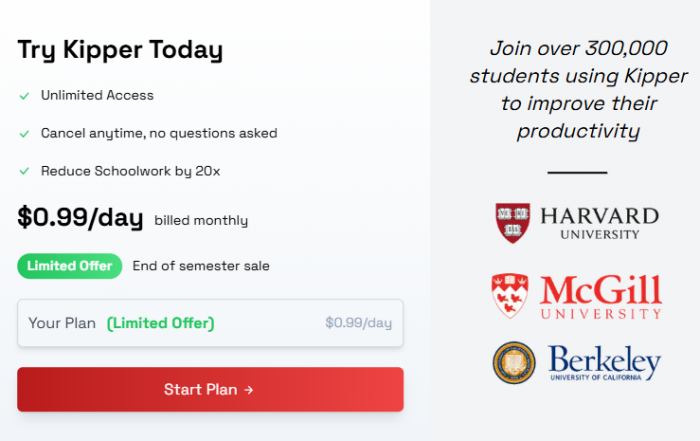Click the Try Kipper Today heading
Screen dimensions: 700x441
click(x=120, y=50)
